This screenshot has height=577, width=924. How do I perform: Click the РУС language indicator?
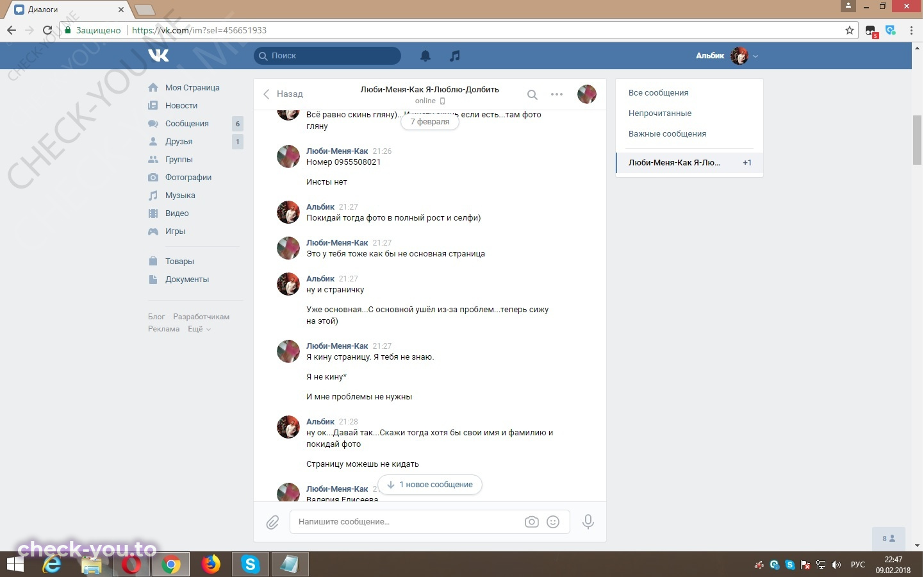click(x=857, y=565)
